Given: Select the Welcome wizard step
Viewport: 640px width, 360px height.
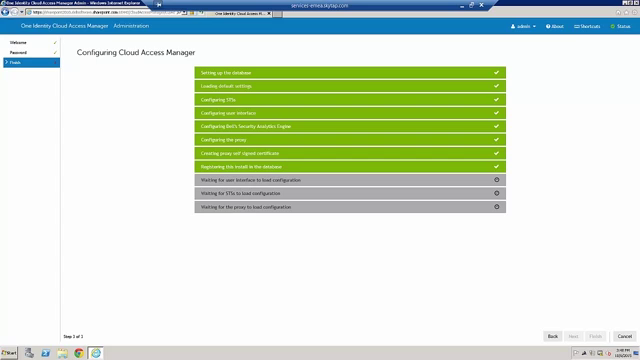Looking at the screenshot, I should tap(31, 42).
